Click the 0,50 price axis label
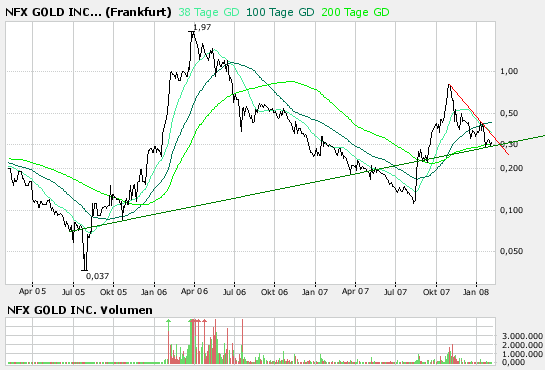The height and width of the screenshot is (384, 545). click(x=509, y=113)
